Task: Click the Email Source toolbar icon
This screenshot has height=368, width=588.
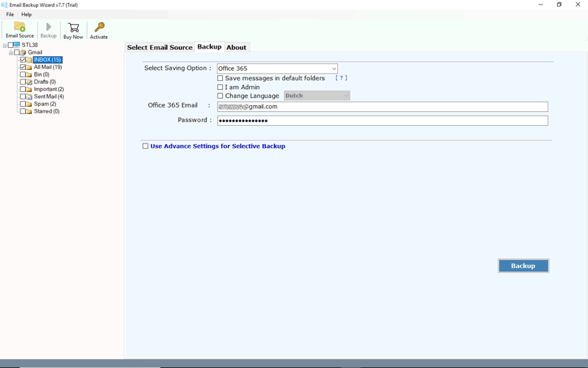Action: pos(20,27)
